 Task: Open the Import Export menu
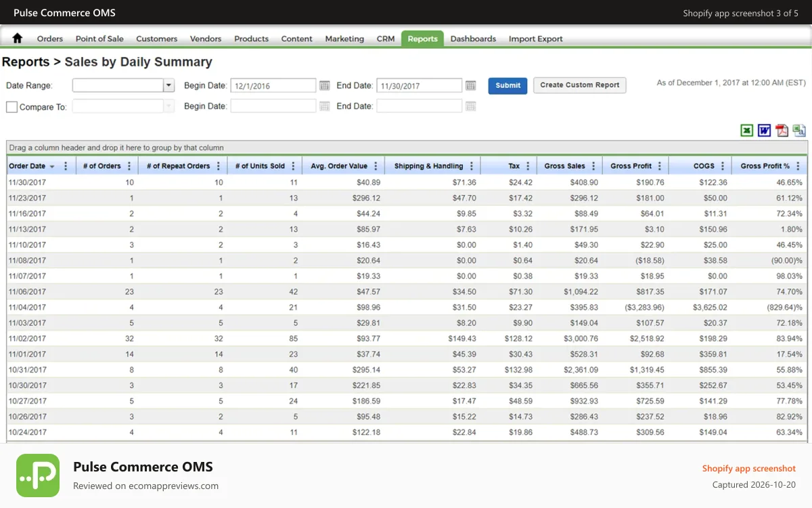click(x=536, y=39)
